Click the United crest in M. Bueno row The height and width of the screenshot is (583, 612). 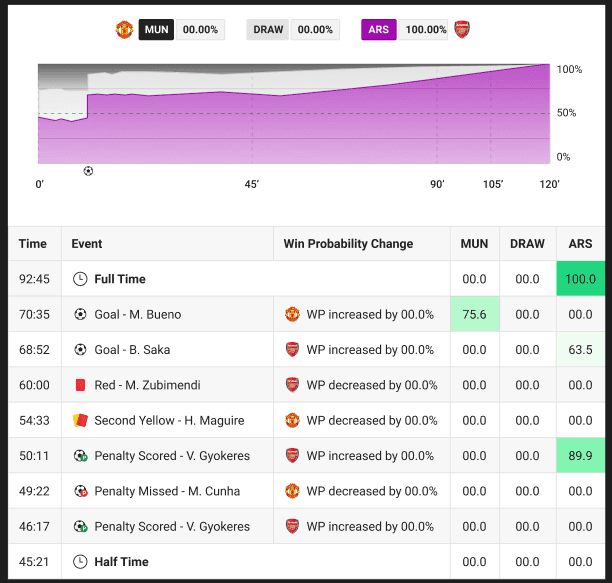click(292, 315)
